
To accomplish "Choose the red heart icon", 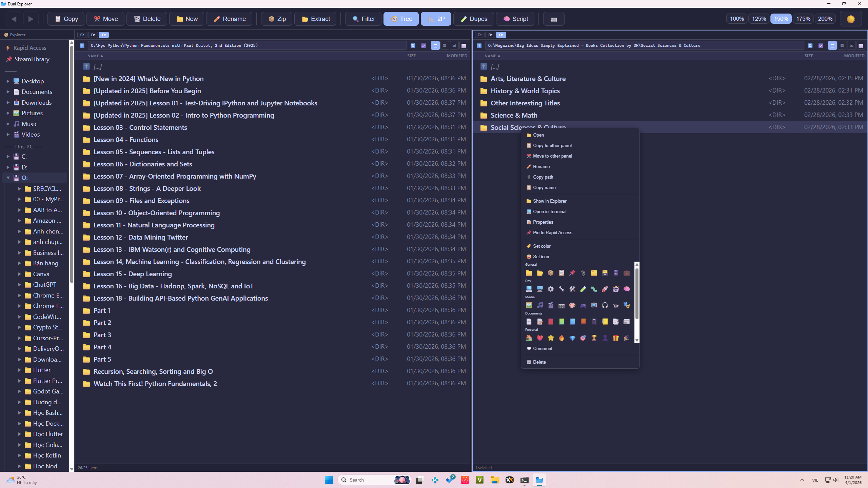I will coord(540,338).
